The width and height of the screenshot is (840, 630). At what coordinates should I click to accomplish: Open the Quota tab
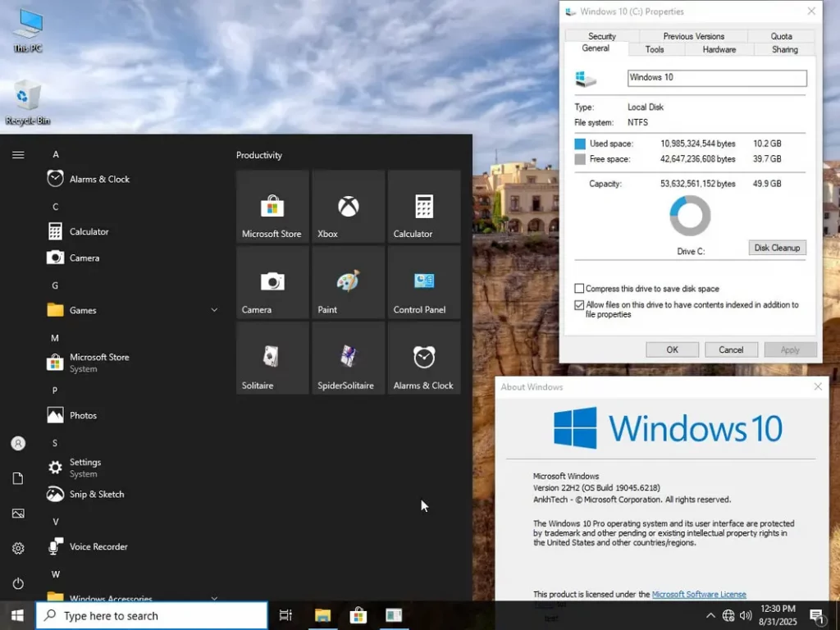[781, 36]
